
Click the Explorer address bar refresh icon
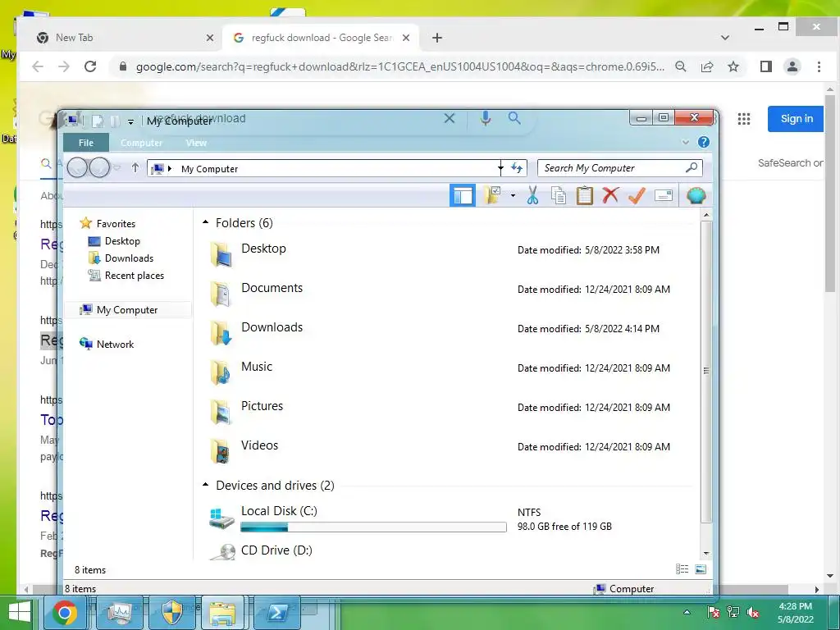point(517,168)
